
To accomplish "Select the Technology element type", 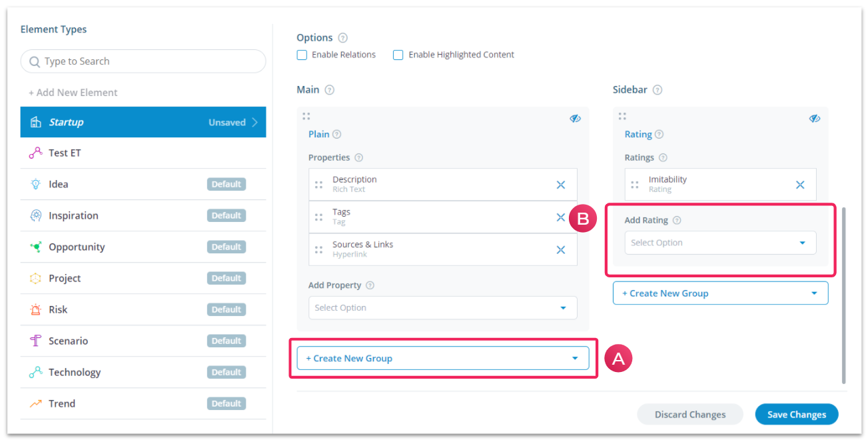I will (x=143, y=372).
